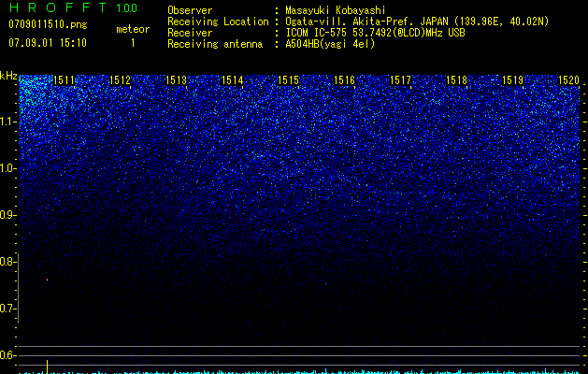Click the 1511 time marker
The image size is (588, 374).
click(65, 79)
